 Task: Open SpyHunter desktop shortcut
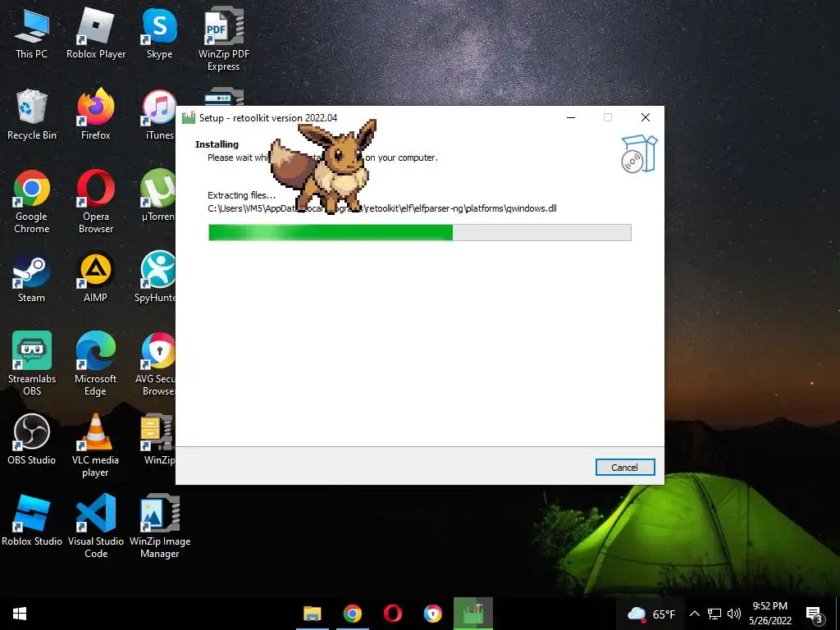click(x=155, y=277)
